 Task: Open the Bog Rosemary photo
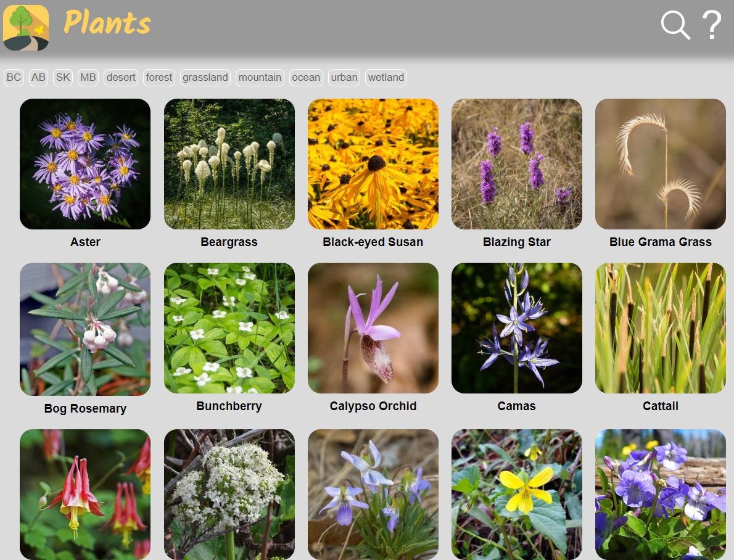85,329
